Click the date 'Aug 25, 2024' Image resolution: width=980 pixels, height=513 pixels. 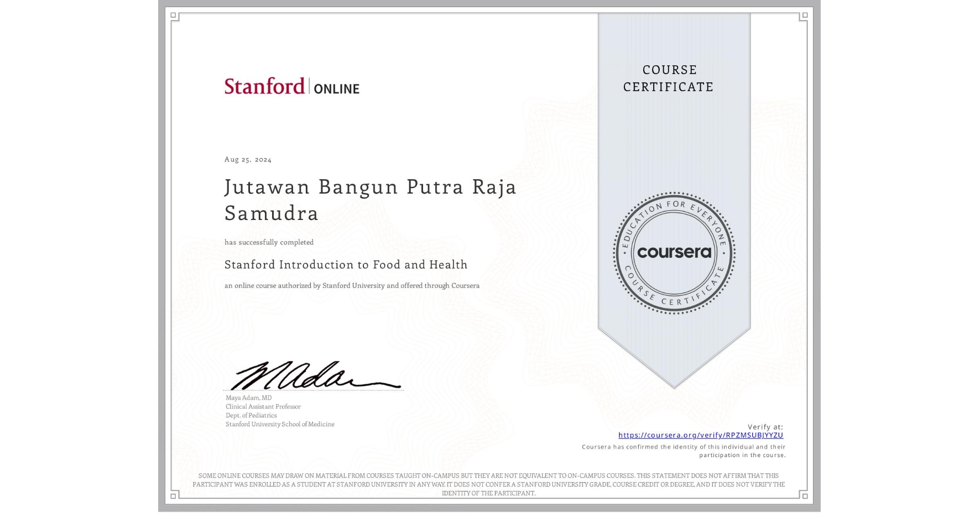(x=248, y=159)
